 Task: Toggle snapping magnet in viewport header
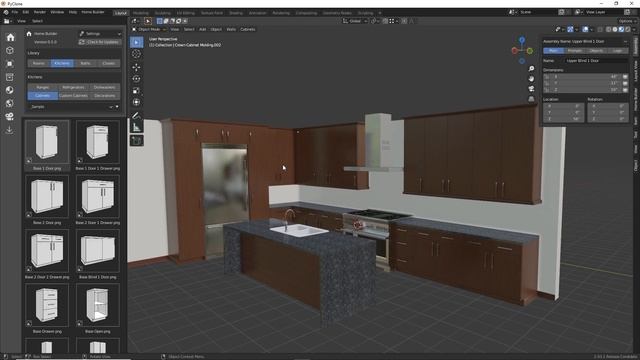385,21
